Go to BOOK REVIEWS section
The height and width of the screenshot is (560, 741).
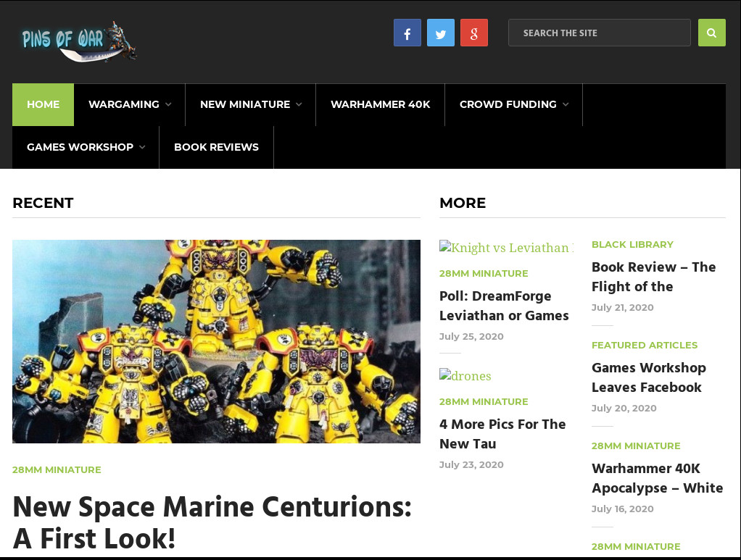coord(216,147)
